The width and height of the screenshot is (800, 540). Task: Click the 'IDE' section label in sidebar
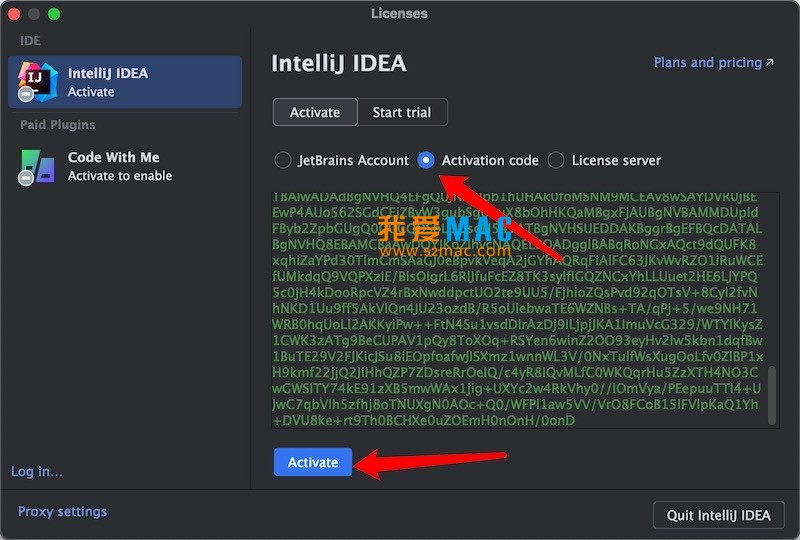pos(30,40)
